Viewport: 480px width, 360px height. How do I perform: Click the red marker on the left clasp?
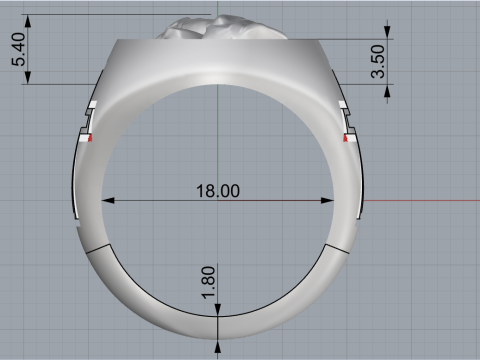click(90, 138)
